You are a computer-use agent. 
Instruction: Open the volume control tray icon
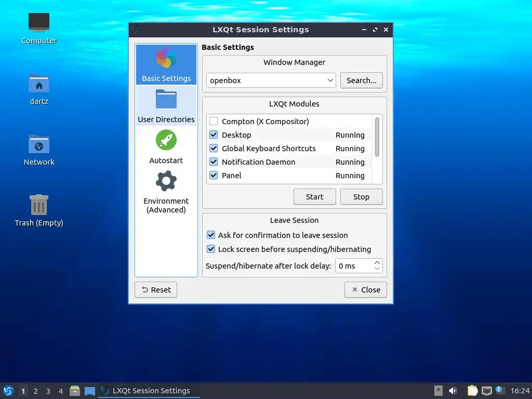[x=453, y=391]
